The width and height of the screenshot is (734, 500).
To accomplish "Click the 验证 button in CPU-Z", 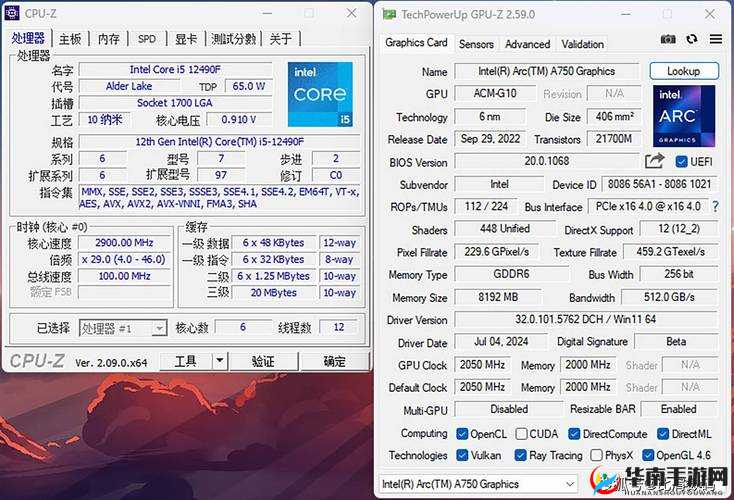I will point(263,362).
